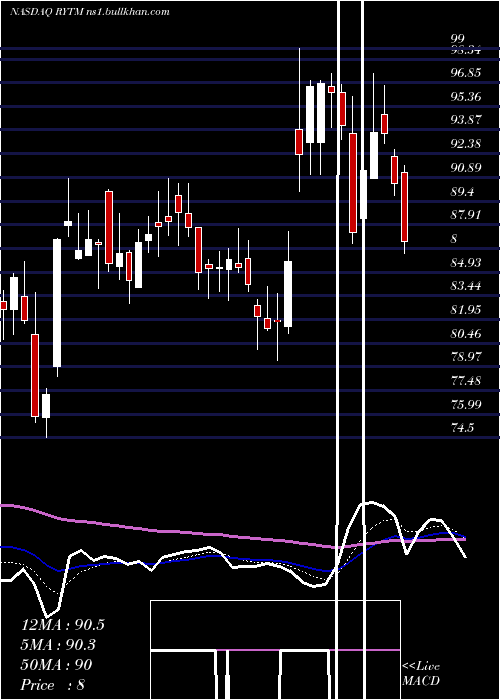This screenshot has width=500, height=700.
Task: Select the 92.38 price level label
Action: (x=466, y=144)
